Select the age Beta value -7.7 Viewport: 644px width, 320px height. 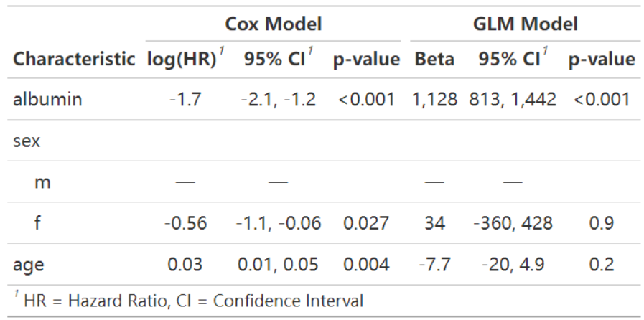435,265
